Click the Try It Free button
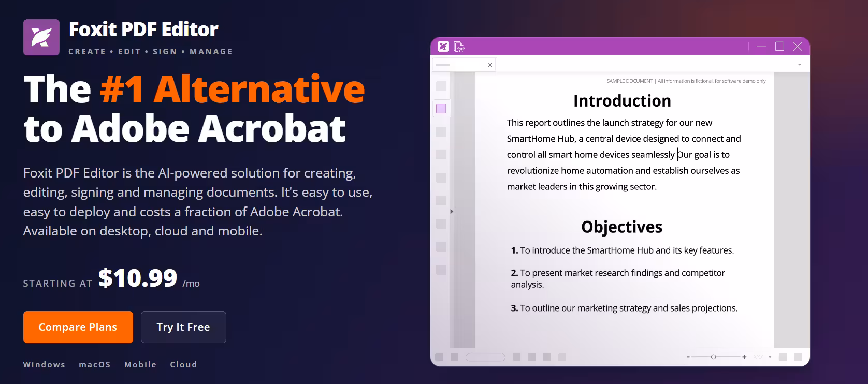 click(183, 327)
